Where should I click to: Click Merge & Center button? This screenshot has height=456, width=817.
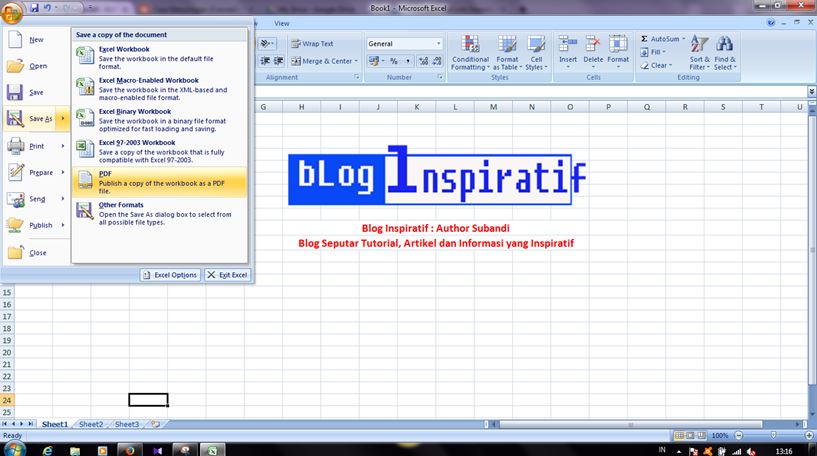pos(321,61)
